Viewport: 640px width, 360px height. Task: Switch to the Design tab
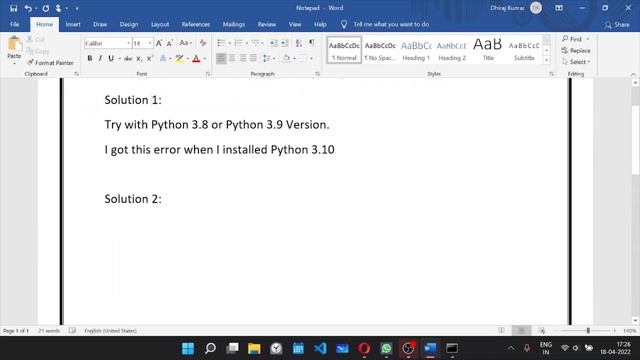129,24
